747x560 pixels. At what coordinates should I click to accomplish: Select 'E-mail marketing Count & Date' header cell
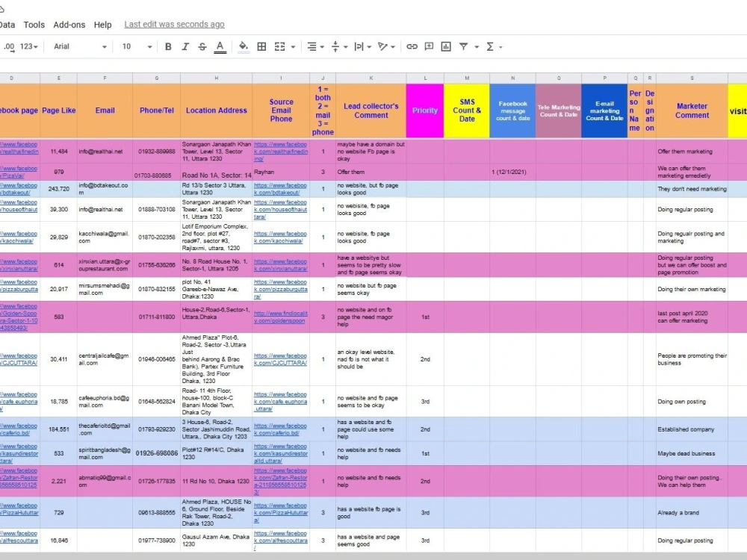[x=604, y=111]
